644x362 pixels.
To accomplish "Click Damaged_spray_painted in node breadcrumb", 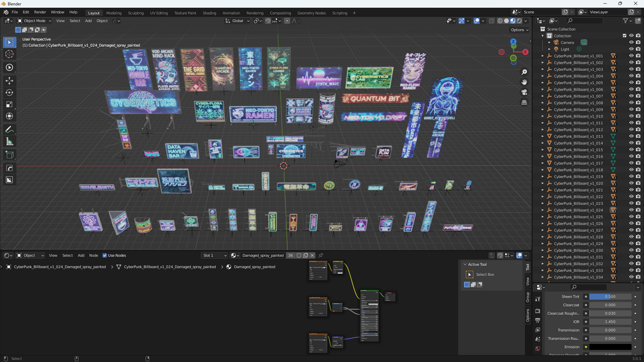I will tap(255, 267).
